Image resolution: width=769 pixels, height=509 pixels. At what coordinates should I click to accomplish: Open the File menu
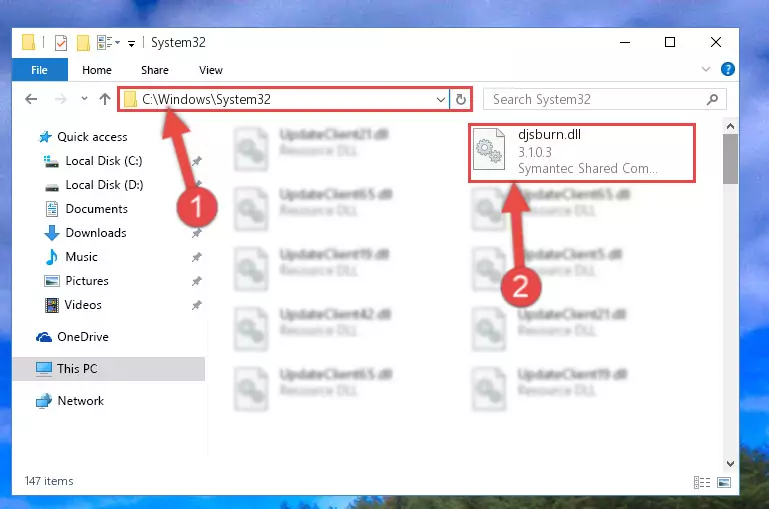pyautogui.click(x=40, y=70)
